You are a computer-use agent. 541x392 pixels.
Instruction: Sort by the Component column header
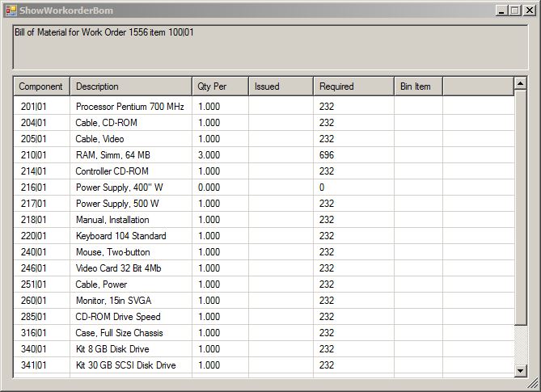(41, 86)
